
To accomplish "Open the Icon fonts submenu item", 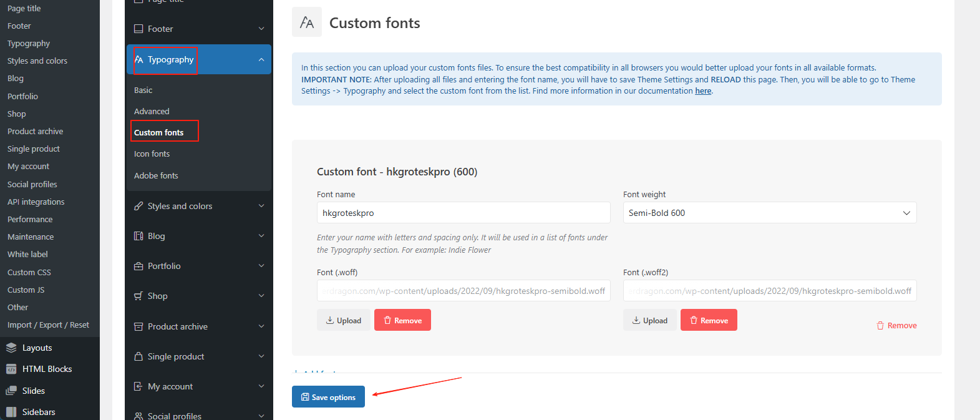I will pyautogui.click(x=152, y=154).
